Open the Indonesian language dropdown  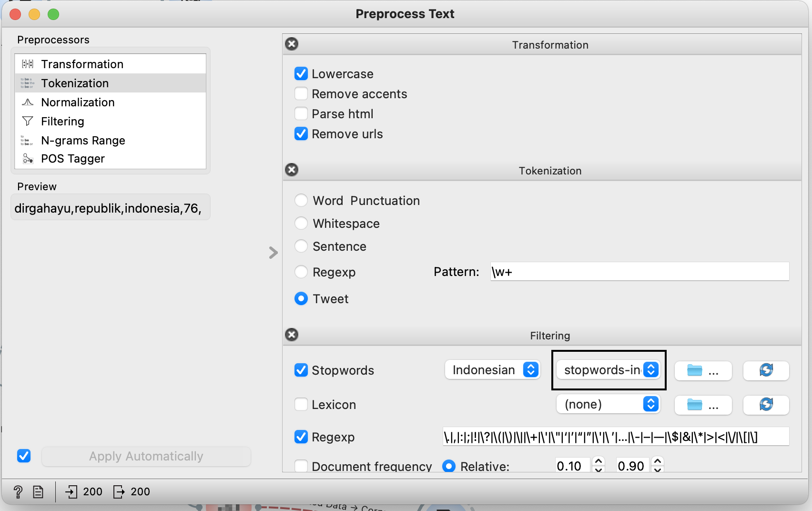493,370
